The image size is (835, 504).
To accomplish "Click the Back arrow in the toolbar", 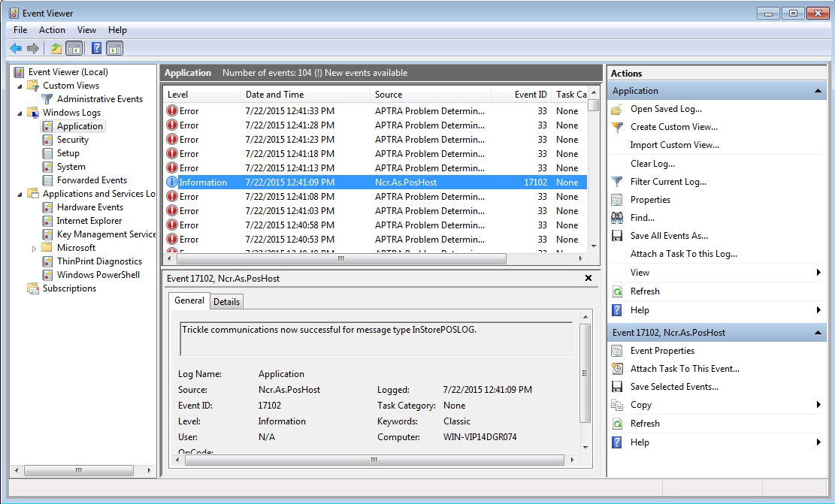I will [x=16, y=48].
